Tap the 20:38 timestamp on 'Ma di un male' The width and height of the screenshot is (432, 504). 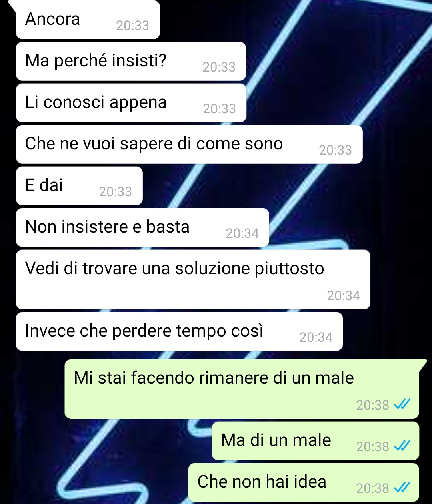click(372, 447)
